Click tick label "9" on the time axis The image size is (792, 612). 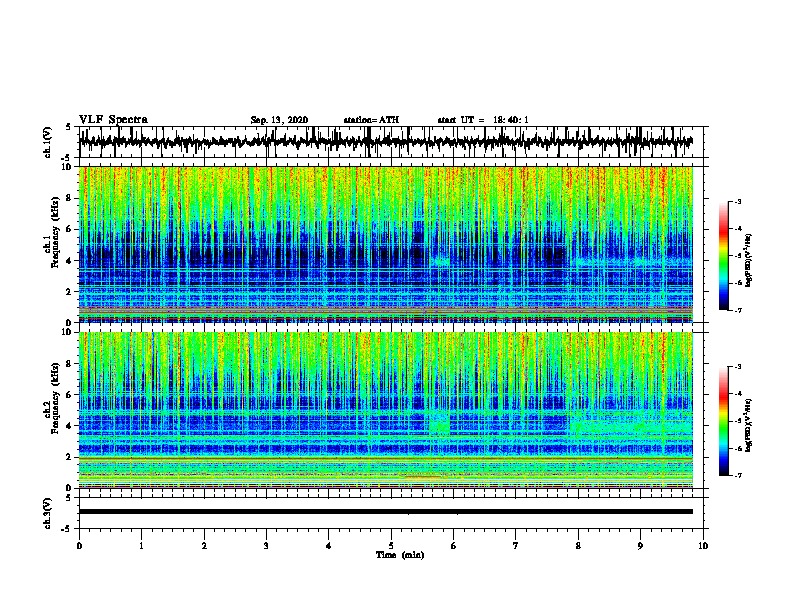click(x=640, y=545)
